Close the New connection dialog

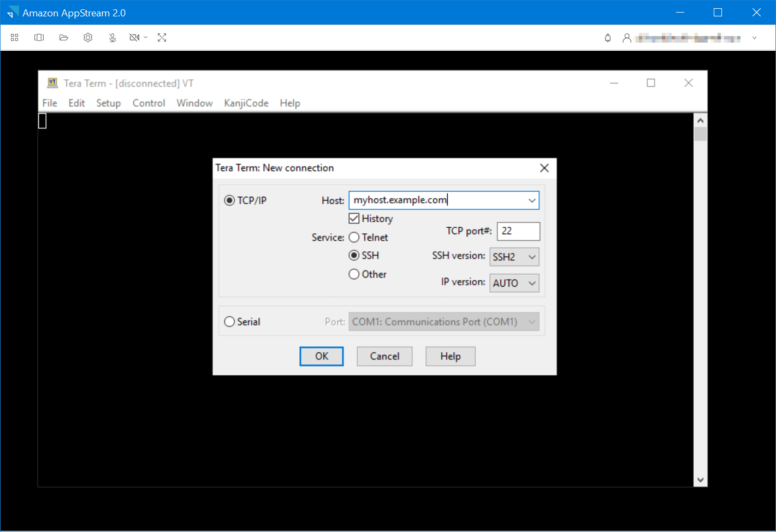(544, 168)
